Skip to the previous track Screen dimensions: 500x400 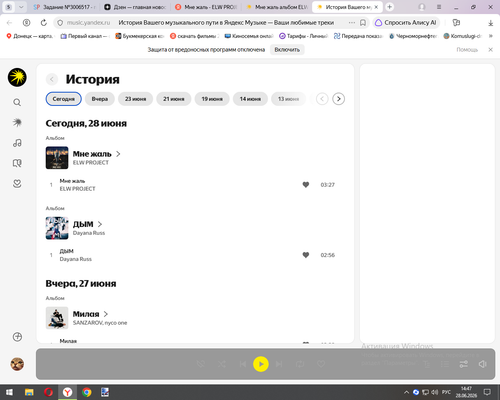click(x=243, y=364)
